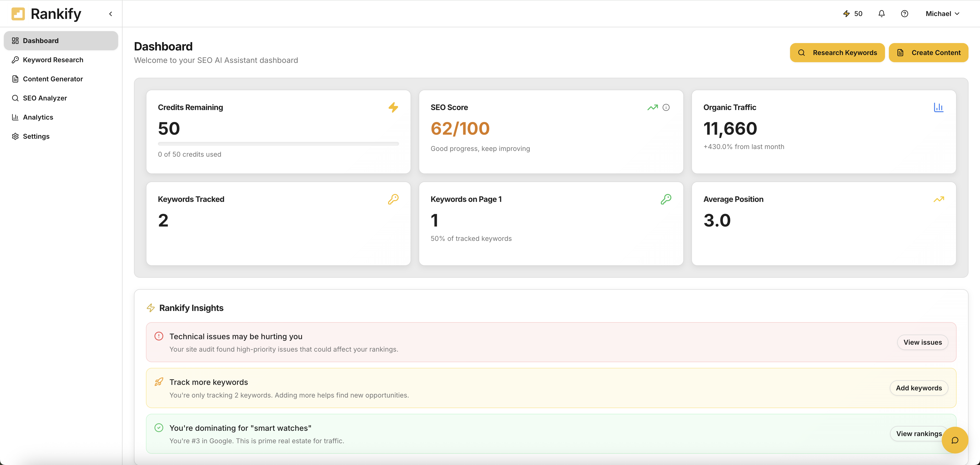The height and width of the screenshot is (465, 980).
Task: Open SEO Analyzer from the sidebar
Action: coord(45,98)
